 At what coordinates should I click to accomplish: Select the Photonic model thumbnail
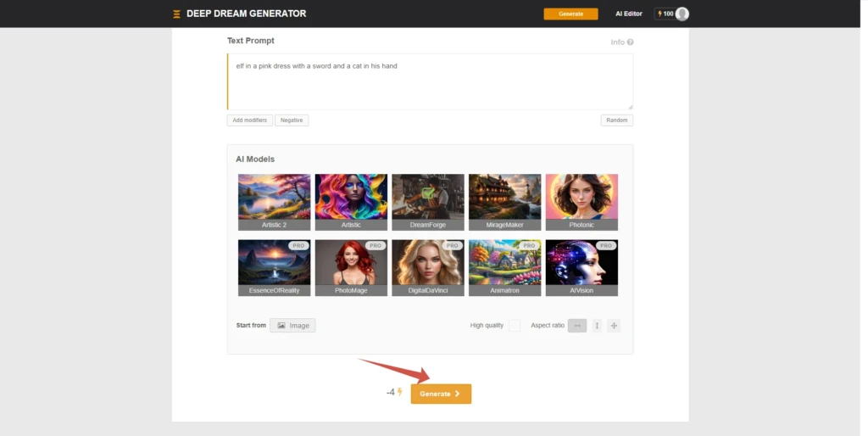pyautogui.click(x=581, y=202)
